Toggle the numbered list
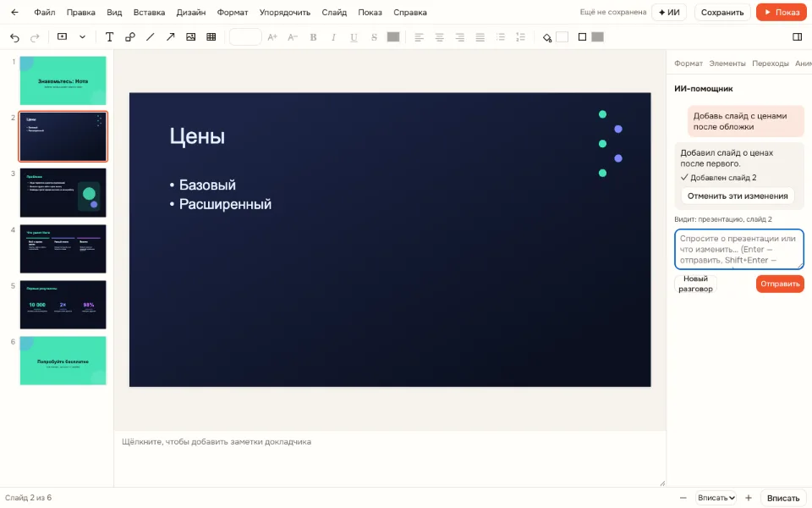This screenshot has height=508, width=812. tap(520, 36)
